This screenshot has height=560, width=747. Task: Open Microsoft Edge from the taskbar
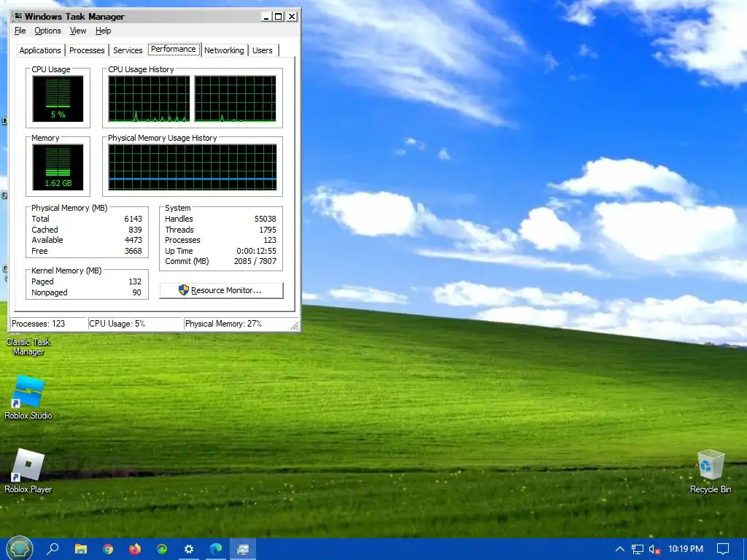(x=216, y=549)
